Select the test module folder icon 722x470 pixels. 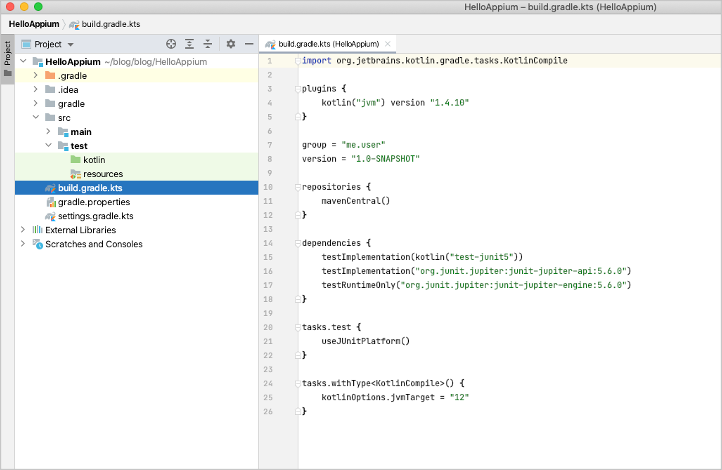[63, 146]
